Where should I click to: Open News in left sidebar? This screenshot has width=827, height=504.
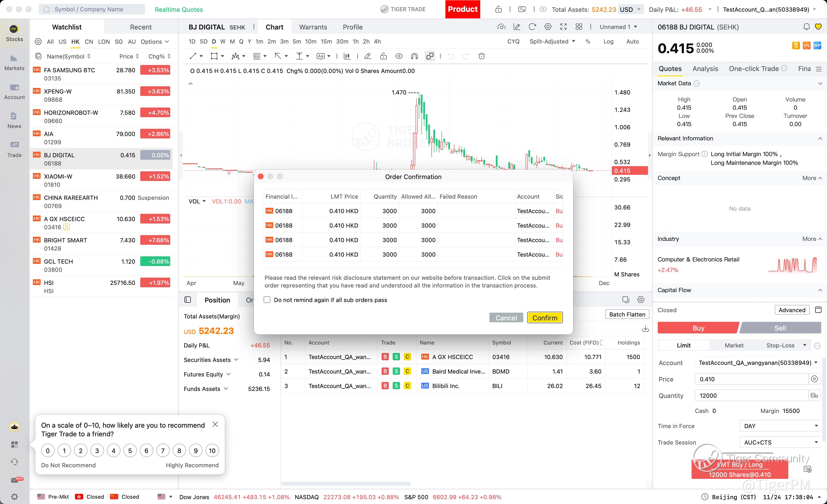14,120
